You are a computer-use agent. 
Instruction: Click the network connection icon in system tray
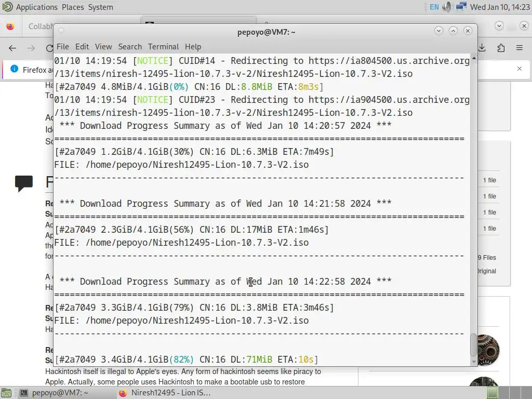coord(461,7)
